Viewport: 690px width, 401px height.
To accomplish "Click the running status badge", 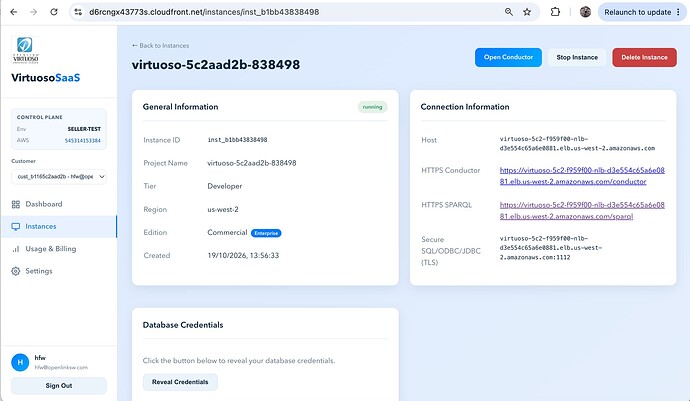I will point(372,107).
